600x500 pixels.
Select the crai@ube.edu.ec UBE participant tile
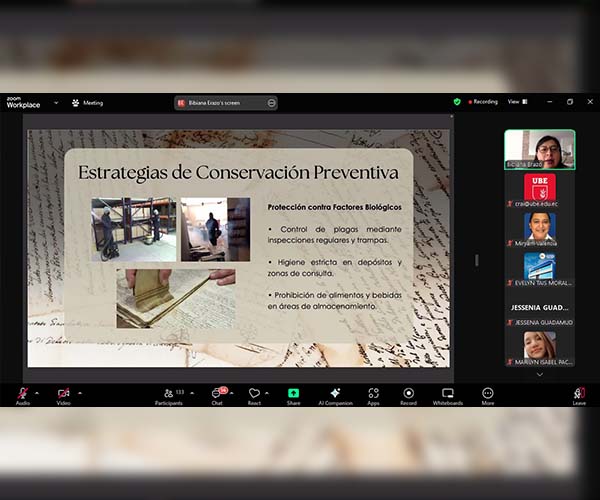click(540, 191)
